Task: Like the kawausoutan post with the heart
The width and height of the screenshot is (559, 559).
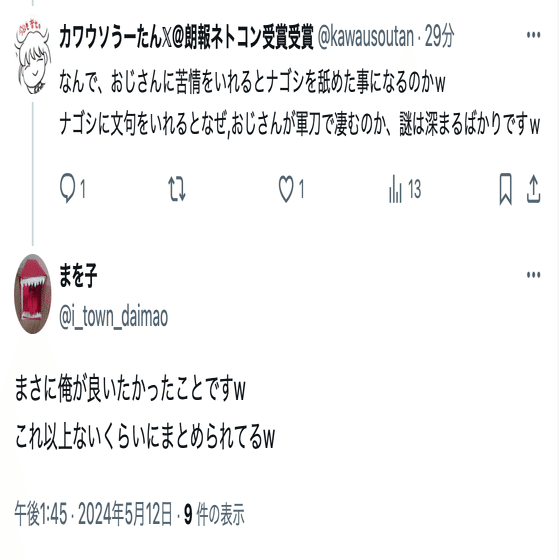Action: point(286,189)
